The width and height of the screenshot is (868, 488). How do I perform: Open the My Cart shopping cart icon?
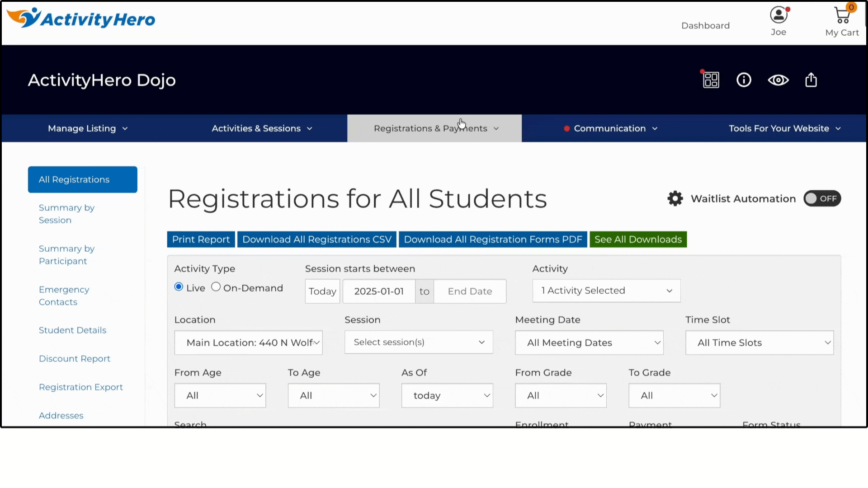click(x=842, y=15)
